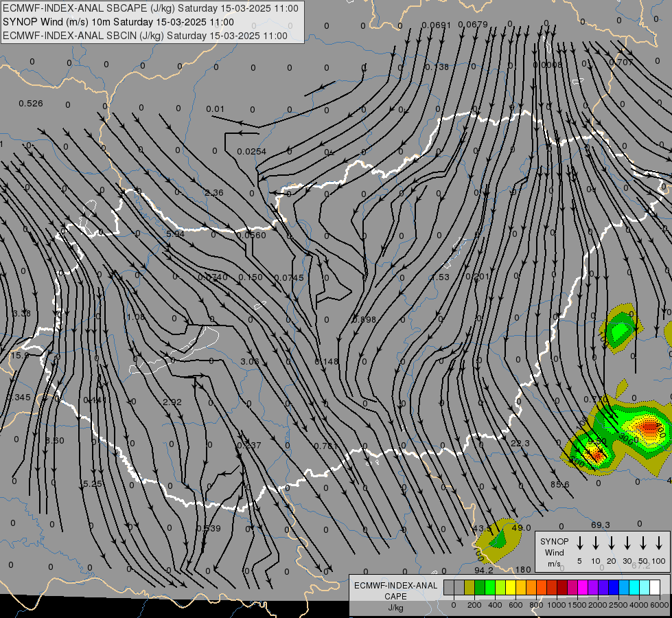Click the 0.781 value on the map
The image size is (672, 618).
click(326, 446)
